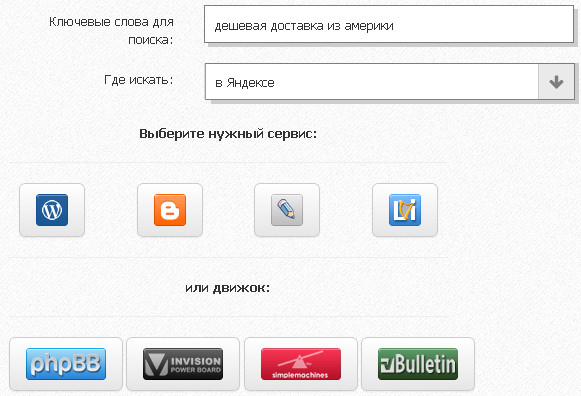The height and width of the screenshot is (396, 581).
Task: Choose the Blogger service icon
Action: 170,210
